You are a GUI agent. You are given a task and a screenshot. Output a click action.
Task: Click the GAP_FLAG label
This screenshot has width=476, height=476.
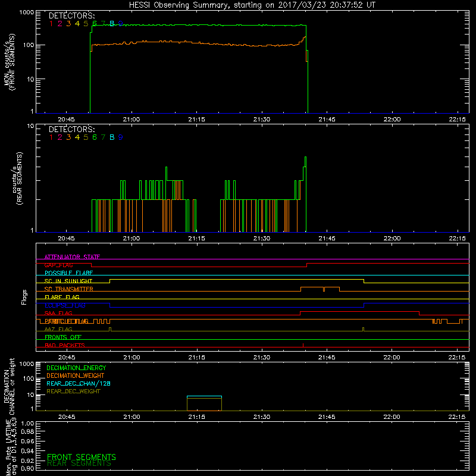(58, 265)
